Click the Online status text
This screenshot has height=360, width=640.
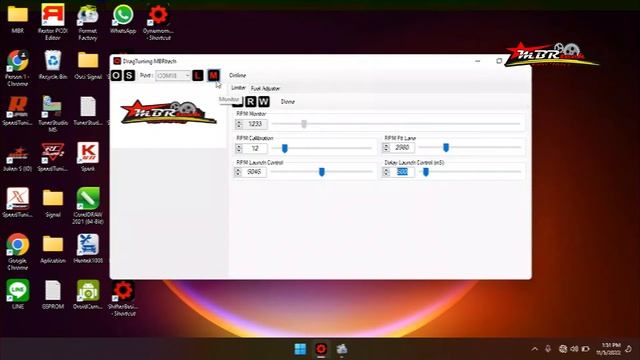pos(238,75)
